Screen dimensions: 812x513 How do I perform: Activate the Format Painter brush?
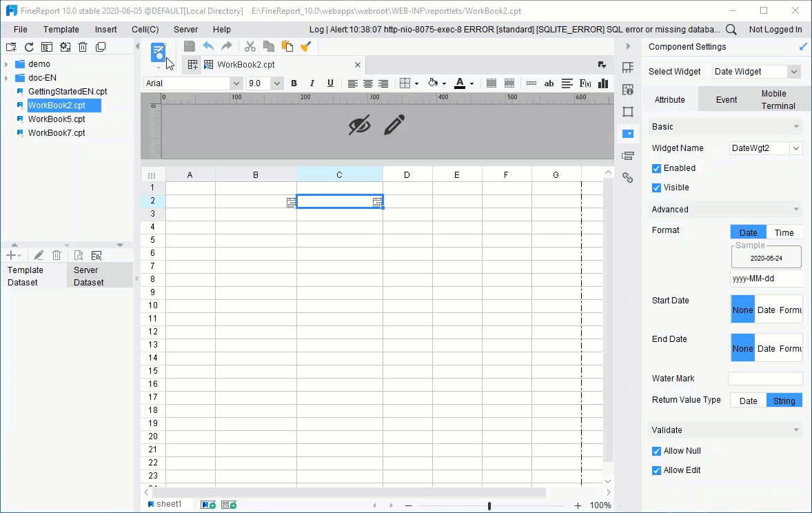[305, 47]
